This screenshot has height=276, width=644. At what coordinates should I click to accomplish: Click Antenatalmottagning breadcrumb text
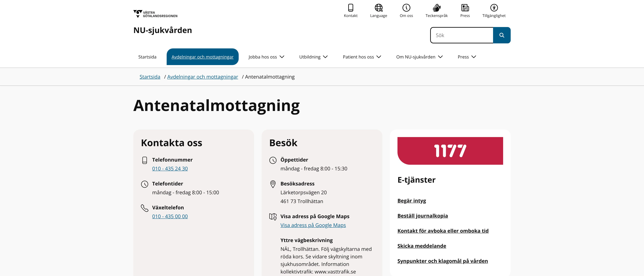tap(270, 77)
